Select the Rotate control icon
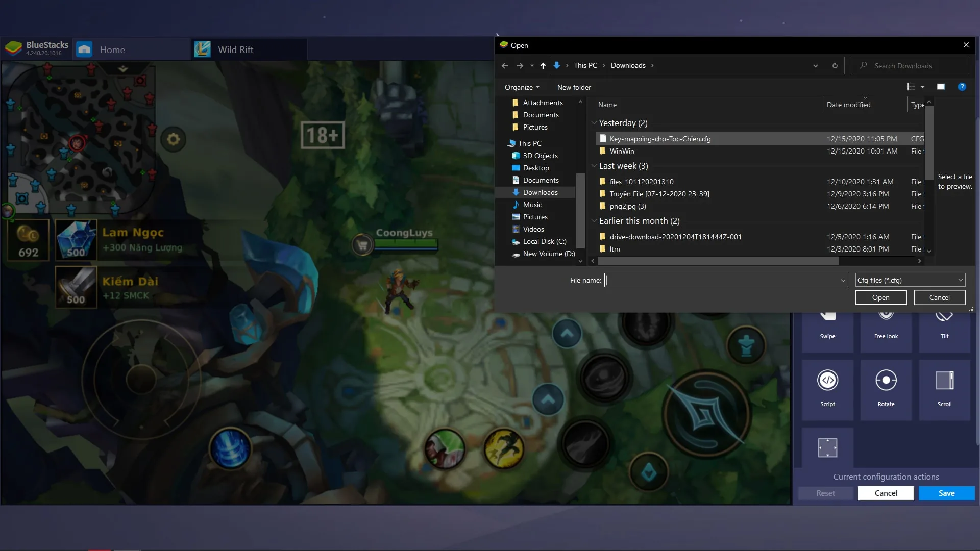 pos(886,380)
